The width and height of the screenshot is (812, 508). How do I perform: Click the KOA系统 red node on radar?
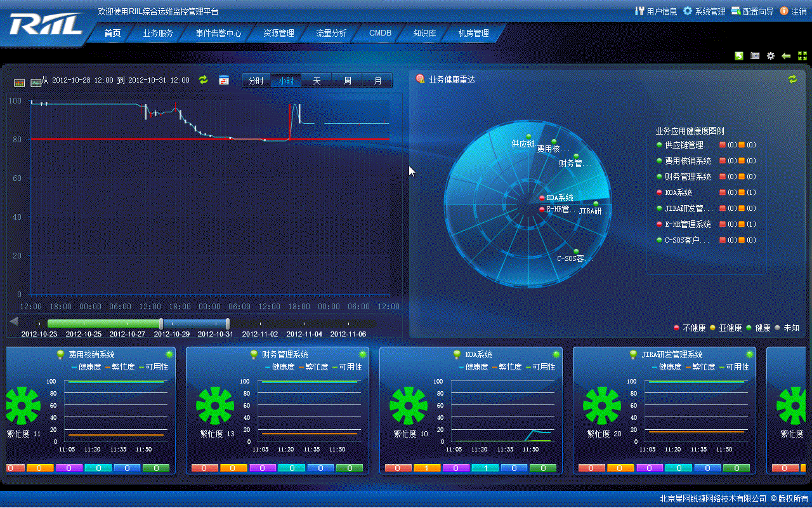[542, 197]
